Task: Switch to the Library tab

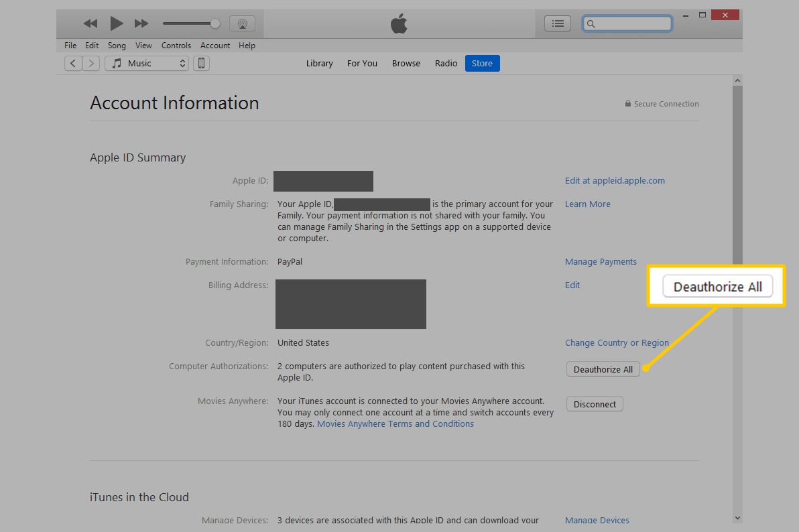Action: (319, 64)
